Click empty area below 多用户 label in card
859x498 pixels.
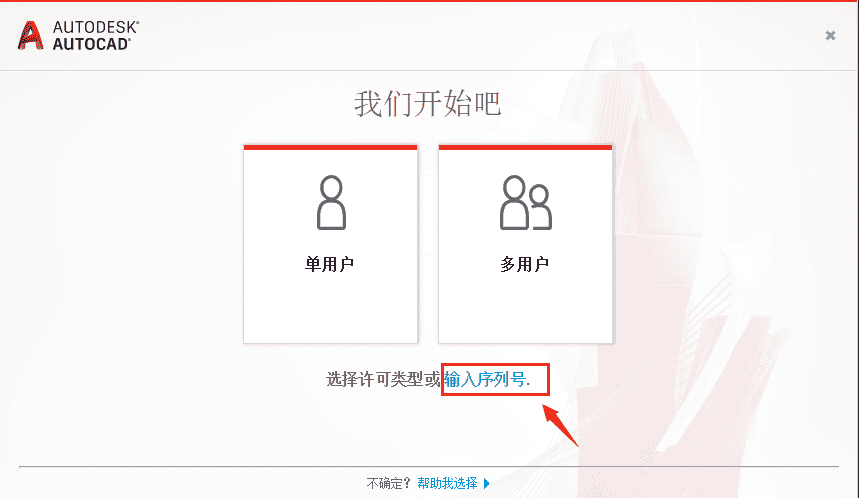tap(525, 310)
